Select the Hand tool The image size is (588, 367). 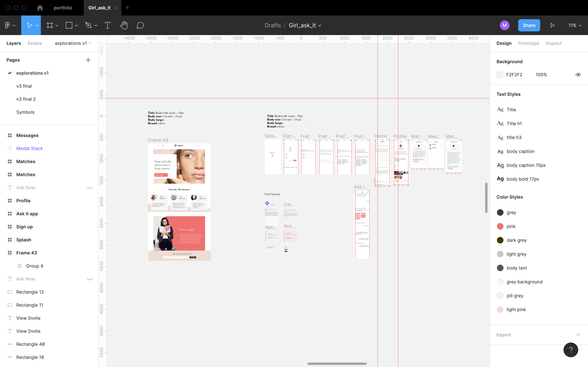pyautogui.click(x=124, y=25)
